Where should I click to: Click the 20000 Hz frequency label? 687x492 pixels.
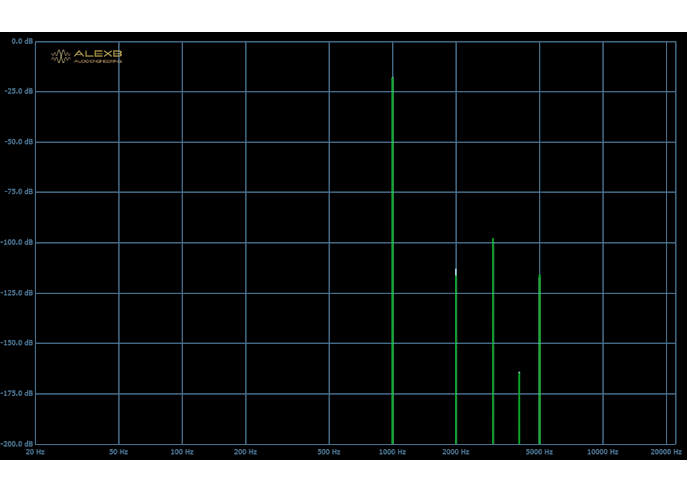(666, 452)
